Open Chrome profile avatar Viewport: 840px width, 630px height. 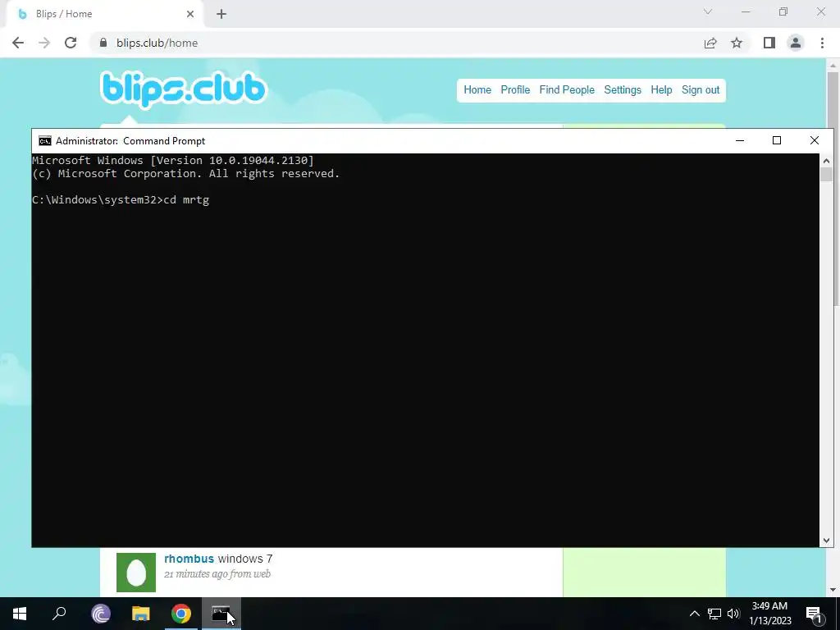(796, 43)
